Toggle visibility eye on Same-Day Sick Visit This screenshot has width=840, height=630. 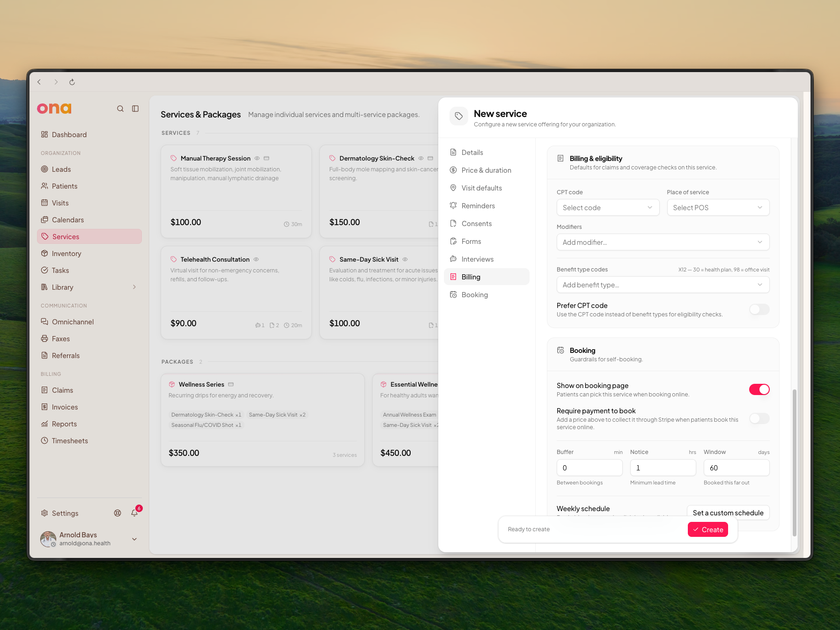click(405, 259)
